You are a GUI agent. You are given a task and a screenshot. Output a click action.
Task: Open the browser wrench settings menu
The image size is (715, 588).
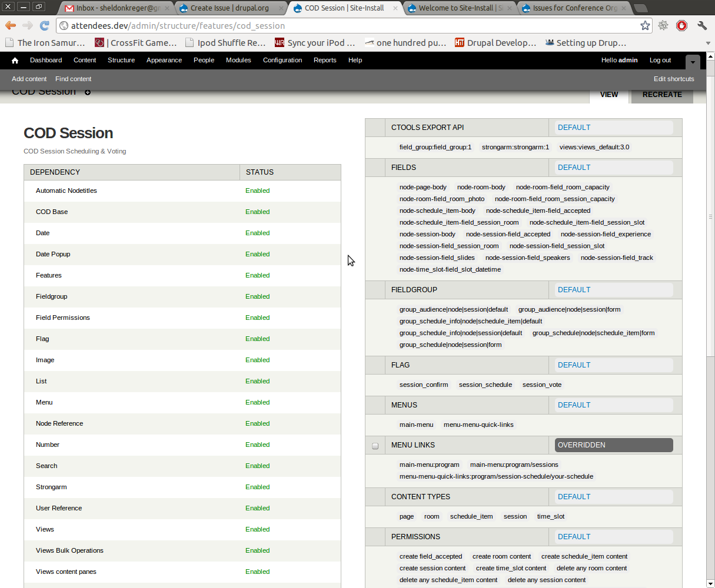tap(701, 25)
